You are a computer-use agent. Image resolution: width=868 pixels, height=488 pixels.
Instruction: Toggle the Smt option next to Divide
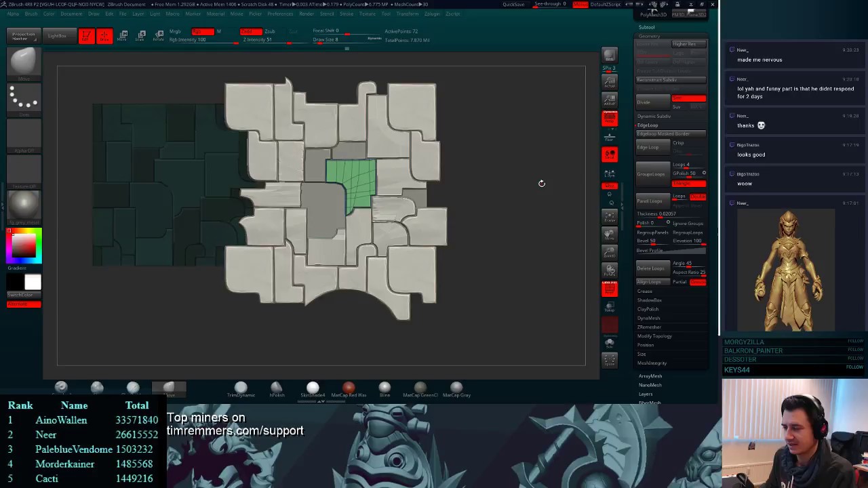(x=688, y=98)
